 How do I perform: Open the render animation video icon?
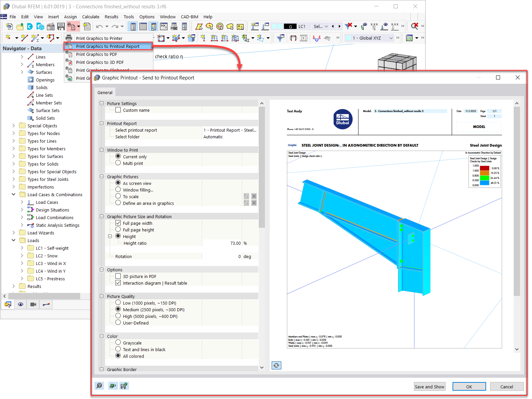tap(304, 38)
